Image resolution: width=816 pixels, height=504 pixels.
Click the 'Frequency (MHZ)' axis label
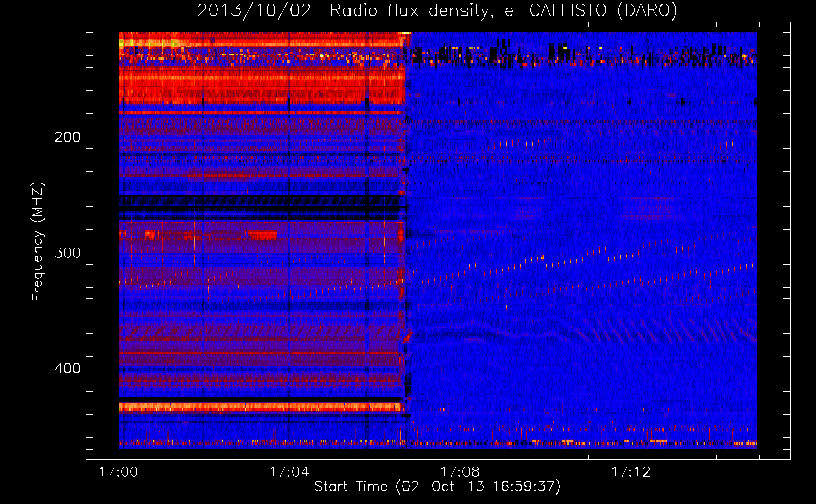38,242
